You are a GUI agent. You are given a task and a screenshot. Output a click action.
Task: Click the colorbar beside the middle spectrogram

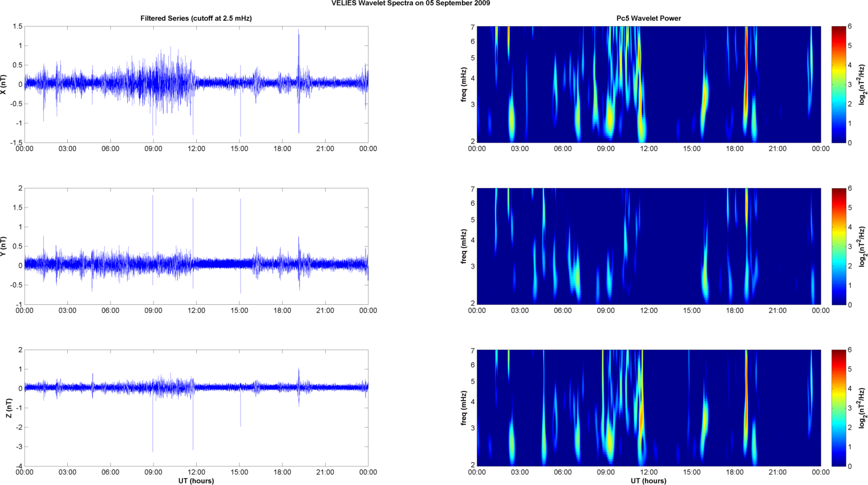838,246
